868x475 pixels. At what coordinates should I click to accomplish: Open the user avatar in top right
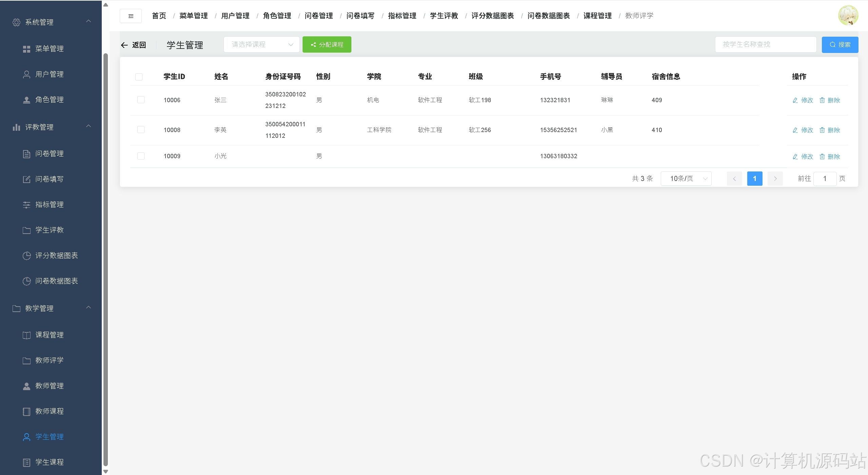(x=848, y=16)
